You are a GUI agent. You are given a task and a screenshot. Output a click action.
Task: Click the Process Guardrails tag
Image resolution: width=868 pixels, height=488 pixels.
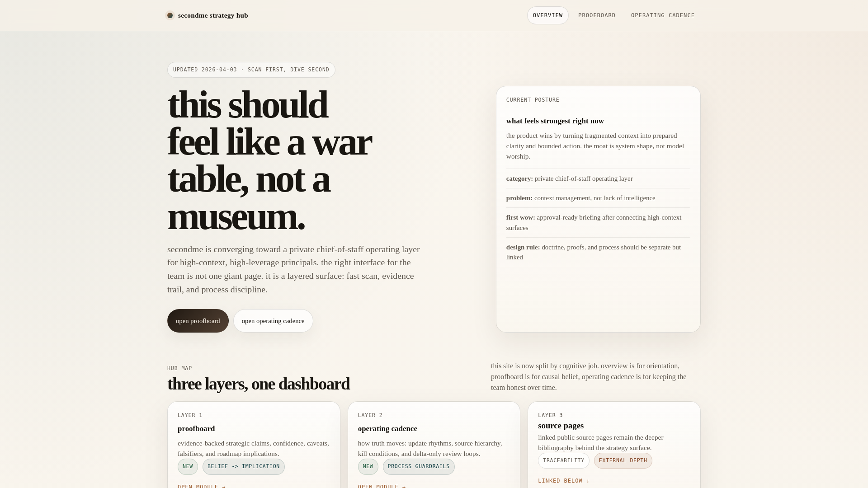click(x=419, y=467)
